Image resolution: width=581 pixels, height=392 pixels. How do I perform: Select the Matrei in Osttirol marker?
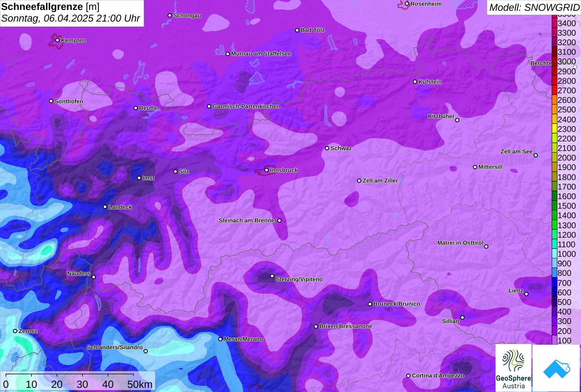coord(486,246)
